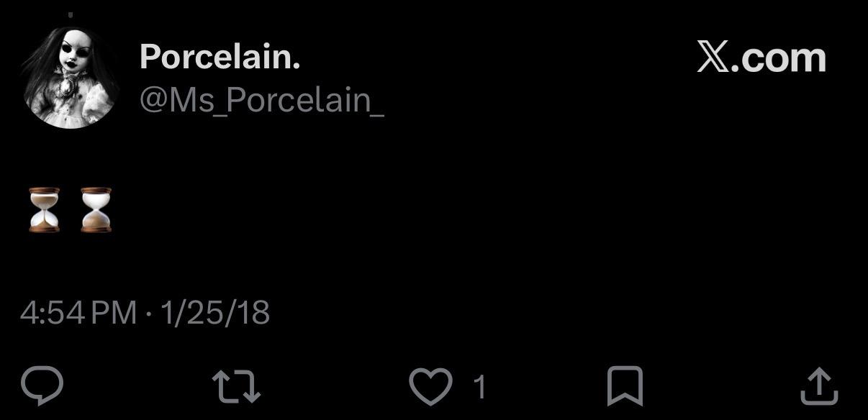Click the .com text of the watermark
The image size is (868, 420).
point(779,57)
